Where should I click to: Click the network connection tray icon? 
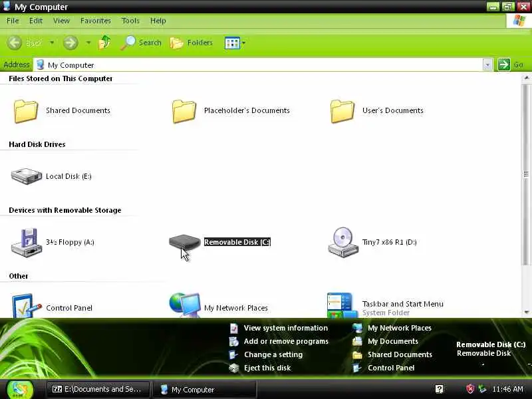(482, 389)
